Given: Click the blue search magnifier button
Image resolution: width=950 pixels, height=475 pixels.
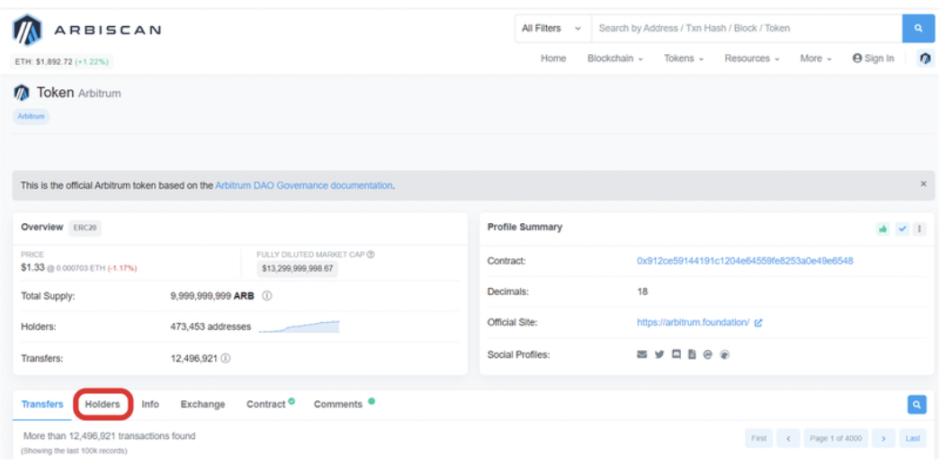Looking at the screenshot, I should click(x=917, y=28).
